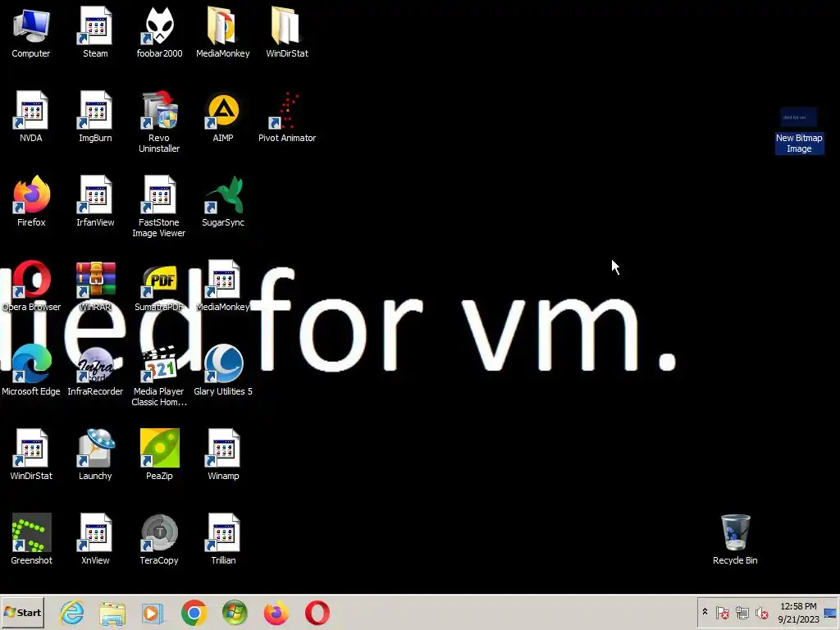Viewport: 840px width, 630px height.
Task: Launch Chrome from the taskbar
Action: pyautogui.click(x=194, y=613)
